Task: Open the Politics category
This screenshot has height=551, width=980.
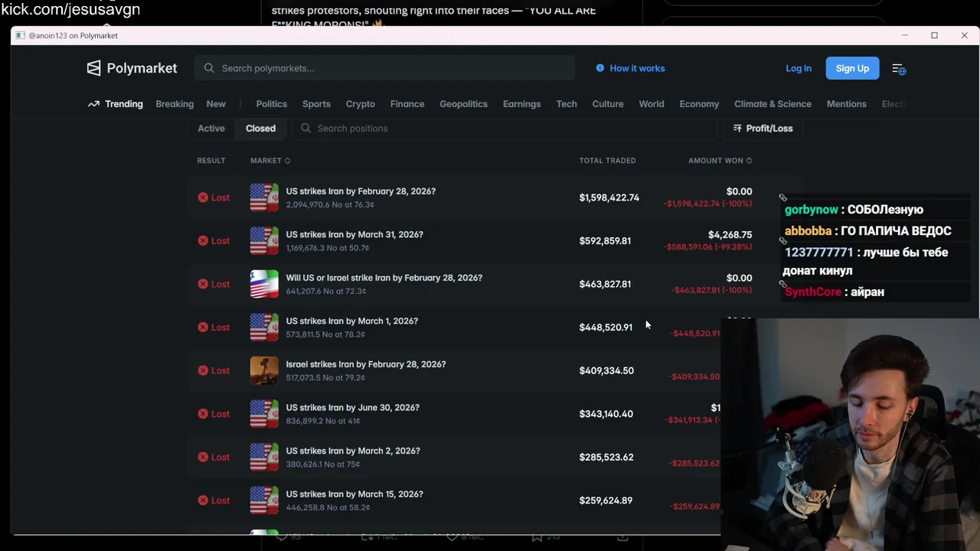Action: [x=272, y=104]
